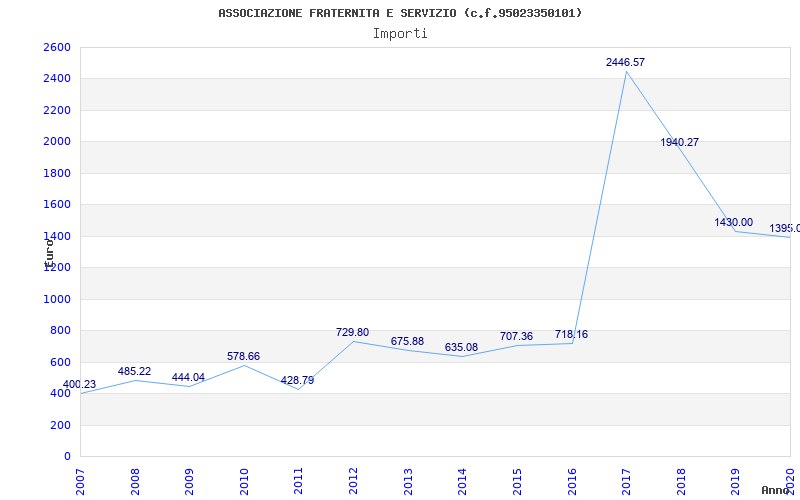Image resolution: width=800 pixels, height=500 pixels.
Task: Select x-axis year 2015
Action: (x=517, y=481)
